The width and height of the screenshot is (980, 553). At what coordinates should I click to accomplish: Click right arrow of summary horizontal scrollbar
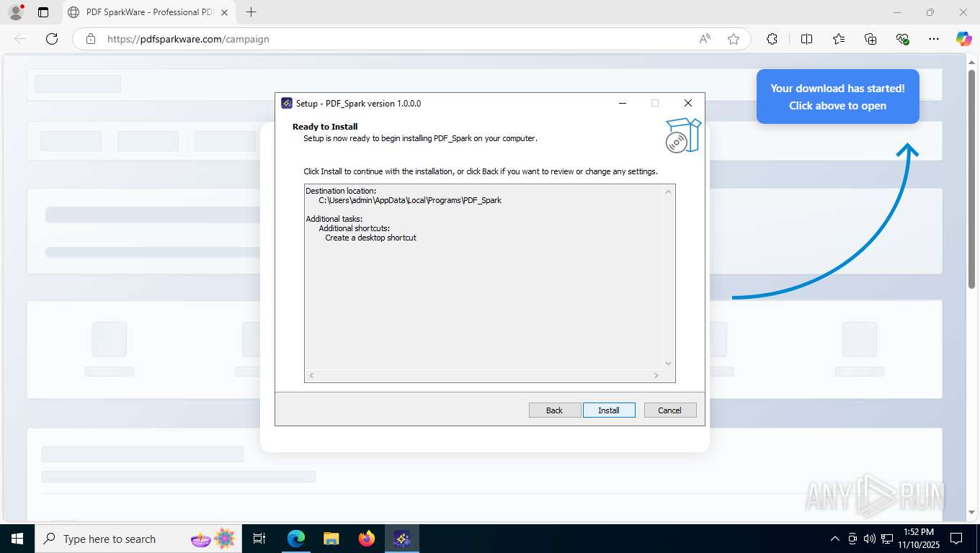[x=656, y=375]
